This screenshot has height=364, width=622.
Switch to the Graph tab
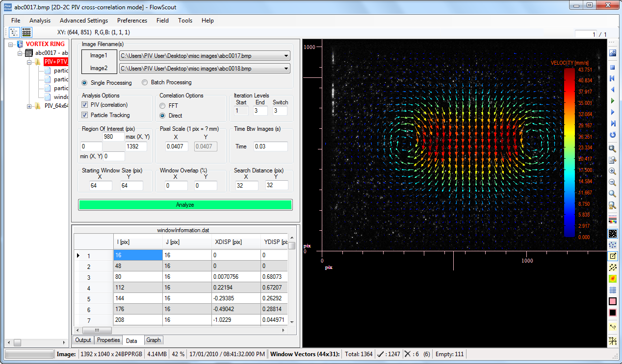153,340
